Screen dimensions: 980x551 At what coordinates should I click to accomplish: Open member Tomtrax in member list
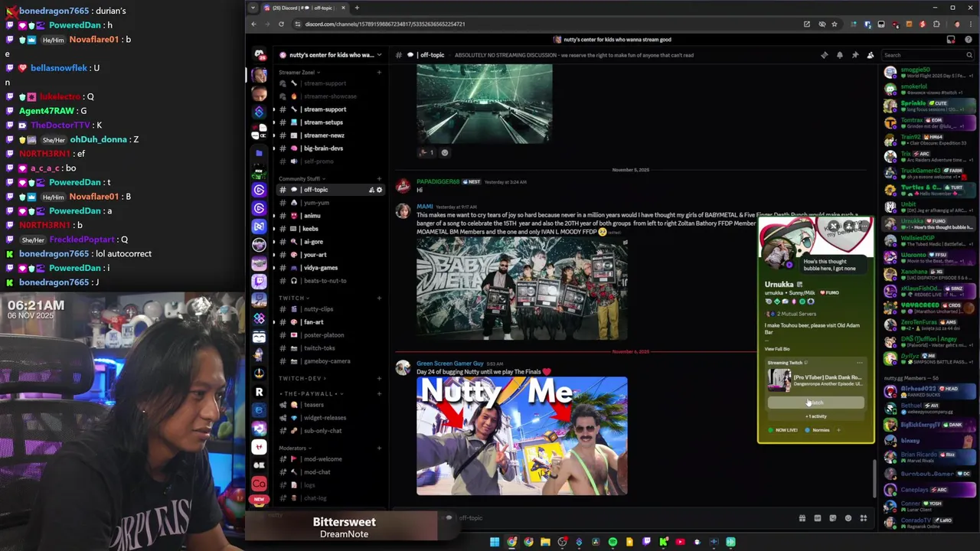[x=929, y=123]
